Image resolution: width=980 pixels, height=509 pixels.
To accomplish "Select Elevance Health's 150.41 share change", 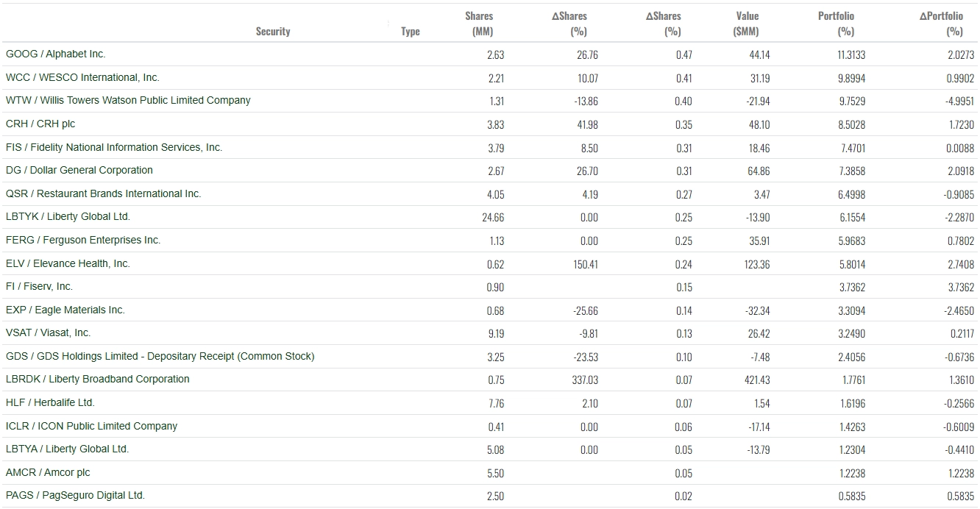I will (586, 265).
